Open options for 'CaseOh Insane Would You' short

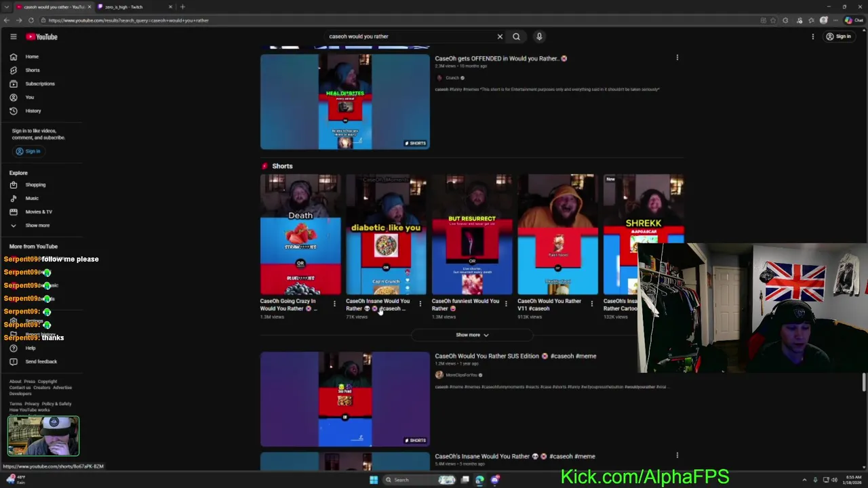click(420, 304)
